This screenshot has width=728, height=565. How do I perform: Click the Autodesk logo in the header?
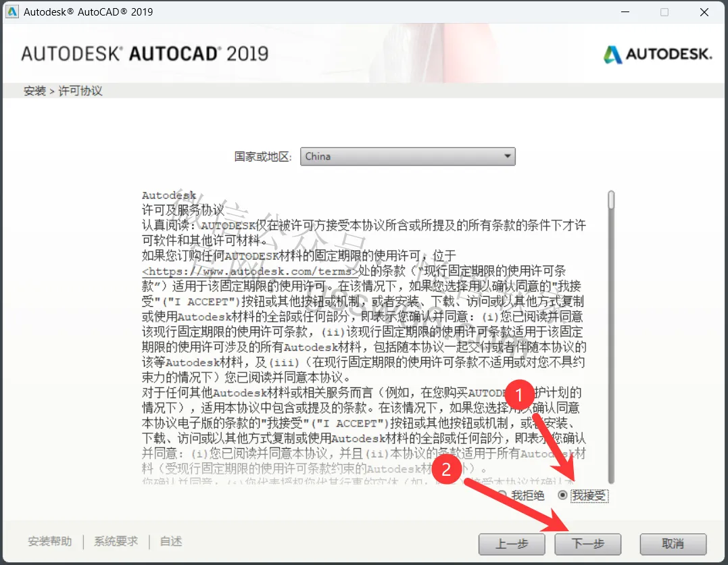658,54
